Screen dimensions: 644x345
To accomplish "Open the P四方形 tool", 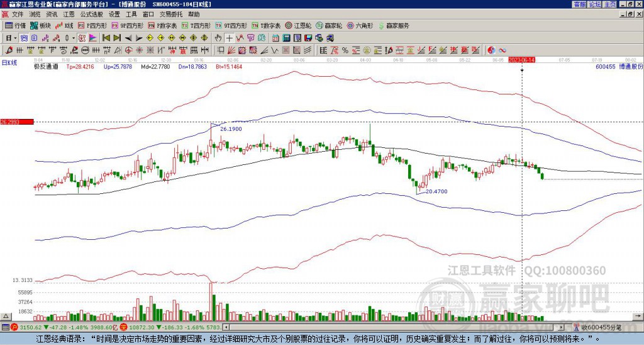I will click(92, 25).
